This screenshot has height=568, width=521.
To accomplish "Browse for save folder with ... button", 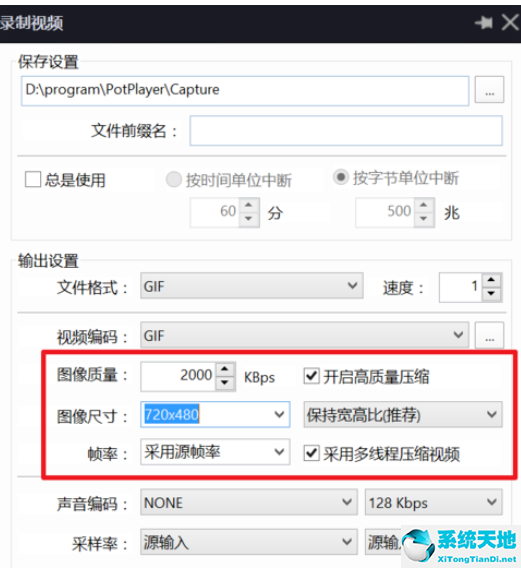I will coord(489,90).
